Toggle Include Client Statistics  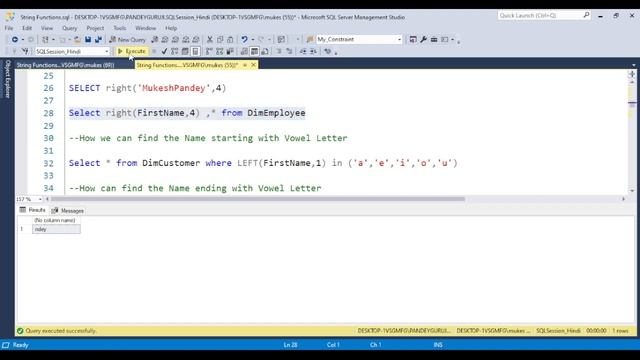point(230,51)
